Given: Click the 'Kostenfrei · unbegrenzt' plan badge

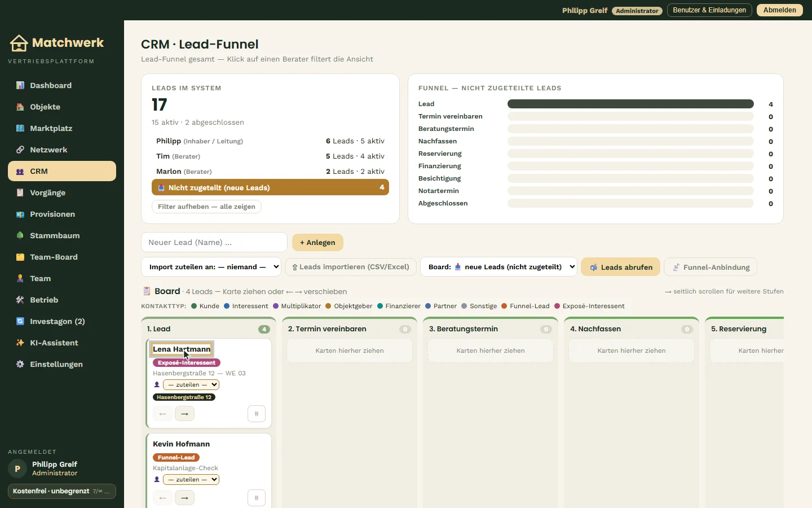Looking at the screenshot, I should point(62,491).
